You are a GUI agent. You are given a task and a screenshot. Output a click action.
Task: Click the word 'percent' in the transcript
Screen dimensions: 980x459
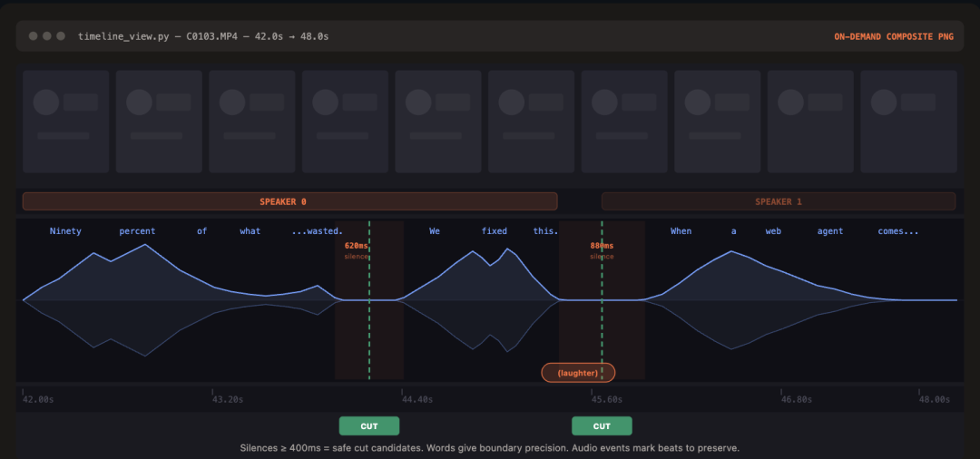pos(137,231)
